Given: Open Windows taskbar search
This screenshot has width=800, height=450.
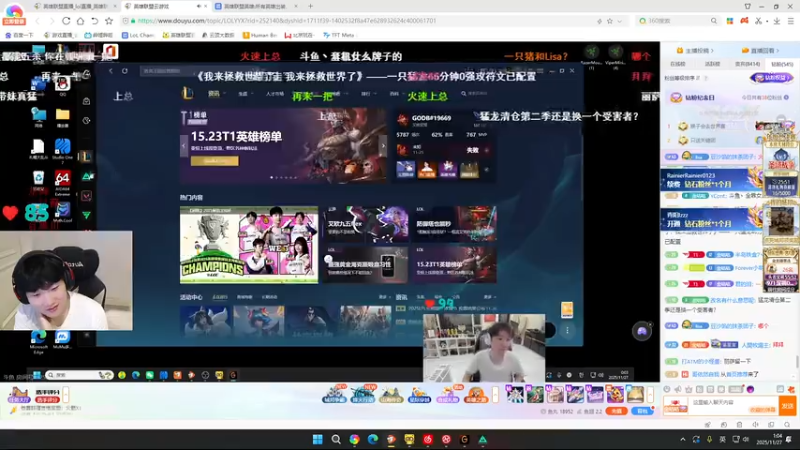Looking at the screenshot, I should 336,439.
